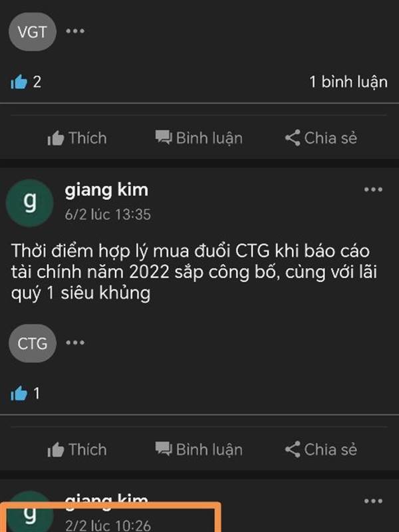
Task: Open timestamp 2/2 lúc 10:26
Action: 108,525
